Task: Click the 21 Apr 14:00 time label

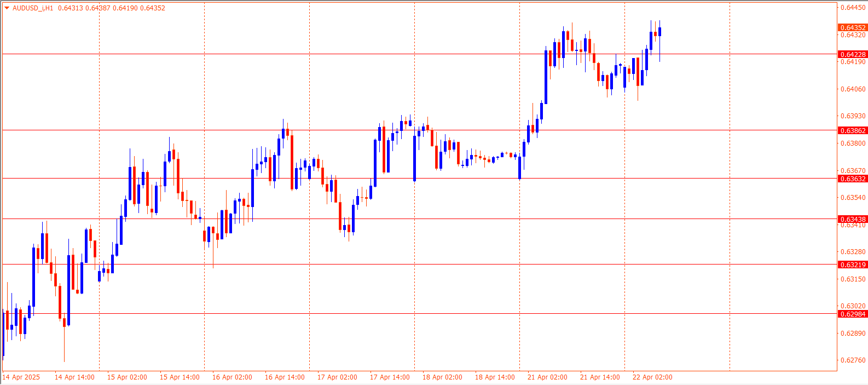Action: 600,377
